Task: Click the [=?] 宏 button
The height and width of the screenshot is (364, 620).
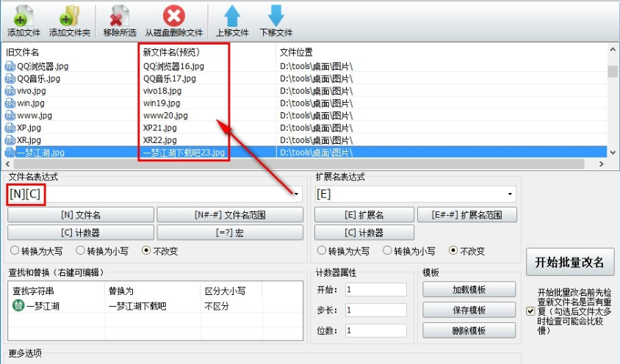Action: (x=230, y=233)
